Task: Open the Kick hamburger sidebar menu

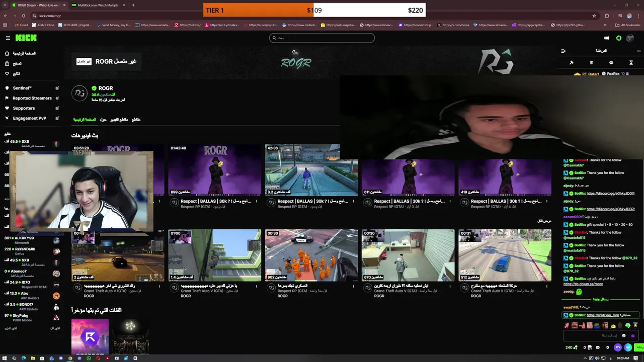Action: [8, 38]
